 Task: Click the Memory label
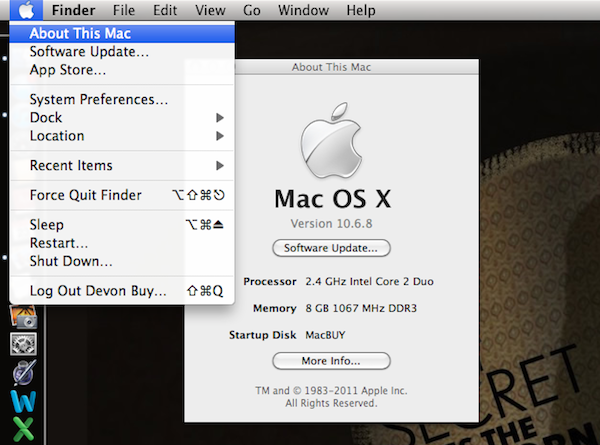[x=275, y=308]
